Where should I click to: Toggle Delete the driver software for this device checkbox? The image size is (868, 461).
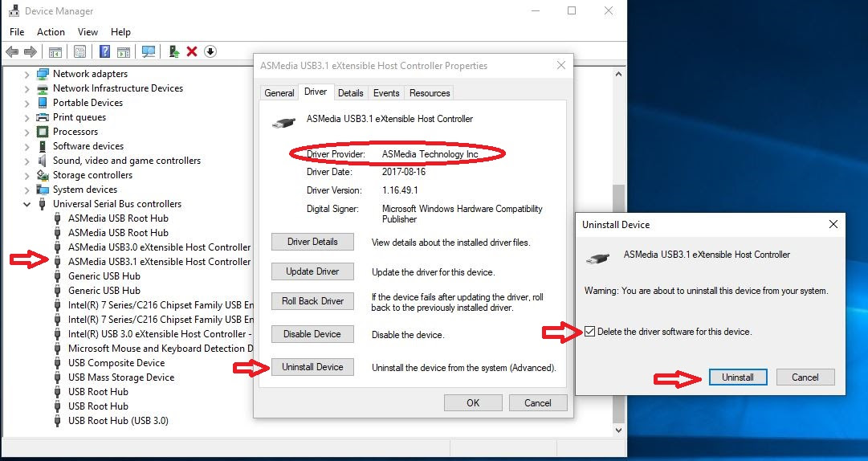point(590,332)
